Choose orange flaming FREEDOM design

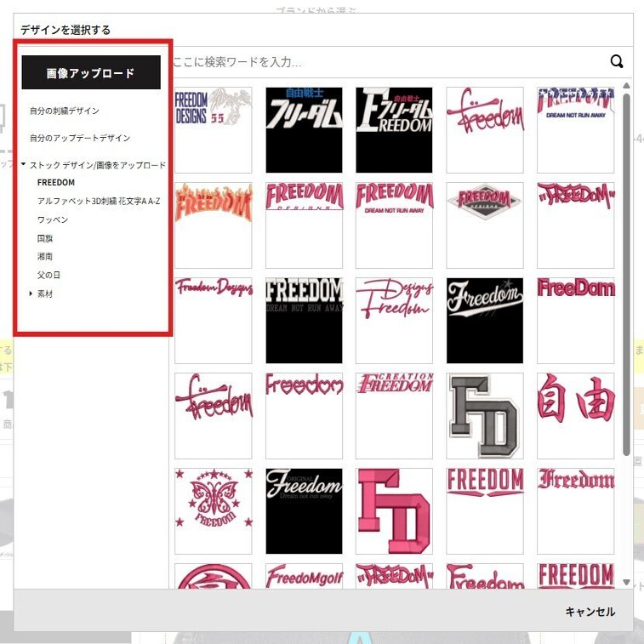click(x=214, y=225)
